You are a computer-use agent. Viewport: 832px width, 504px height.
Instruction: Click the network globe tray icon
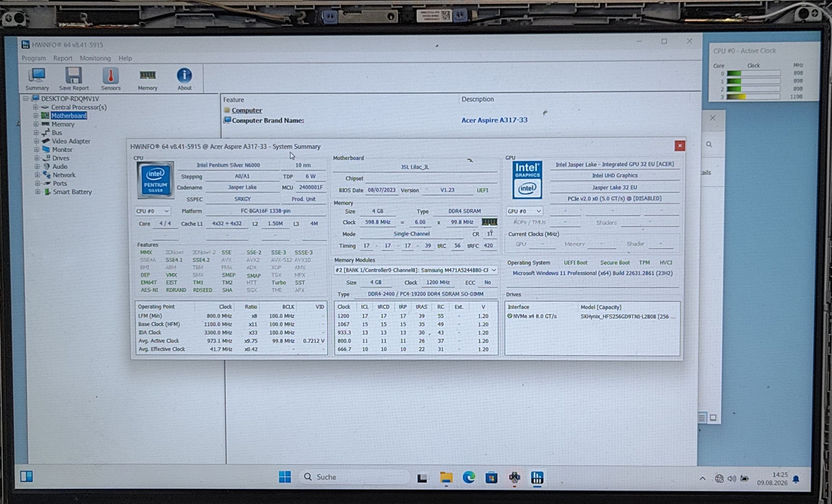click(719, 479)
